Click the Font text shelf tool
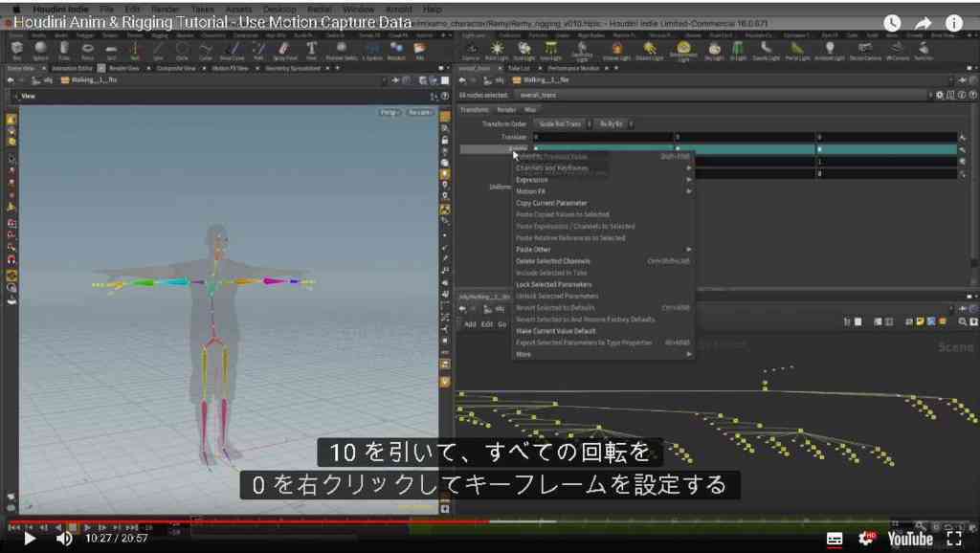This screenshot has width=980, height=553. click(x=311, y=50)
